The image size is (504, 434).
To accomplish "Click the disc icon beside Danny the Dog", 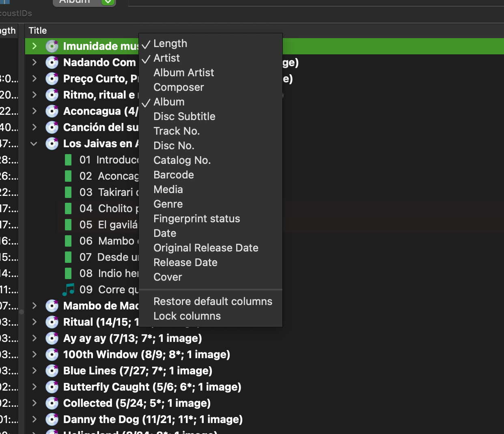I will pyautogui.click(x=52, y=419).
